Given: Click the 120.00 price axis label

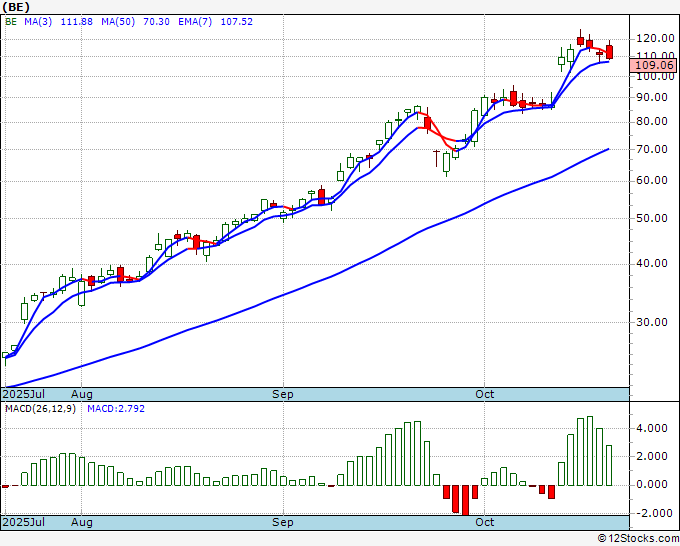Looking at the screenshot, I should (655, 39).
